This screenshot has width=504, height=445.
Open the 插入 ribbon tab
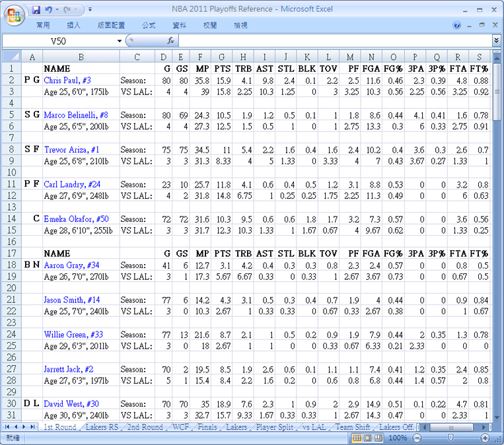click(73, 25)
